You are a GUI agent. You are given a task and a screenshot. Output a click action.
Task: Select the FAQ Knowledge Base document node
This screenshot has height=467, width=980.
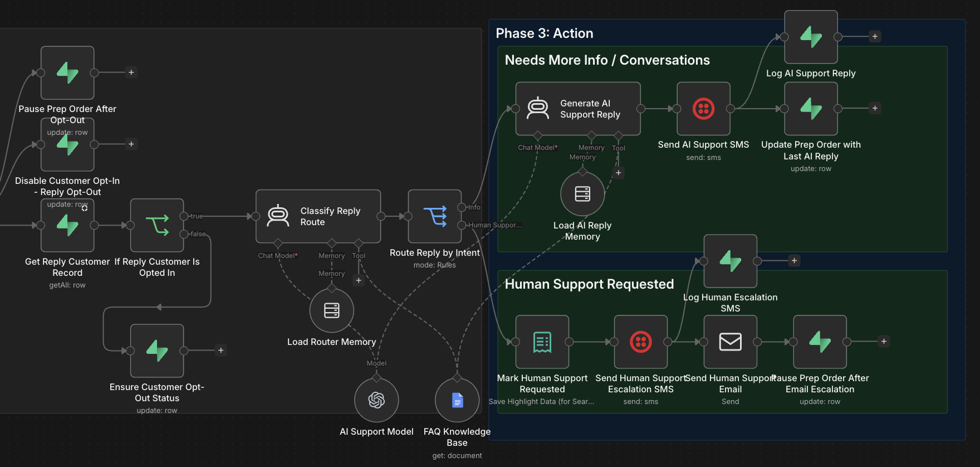coord(457,400)
